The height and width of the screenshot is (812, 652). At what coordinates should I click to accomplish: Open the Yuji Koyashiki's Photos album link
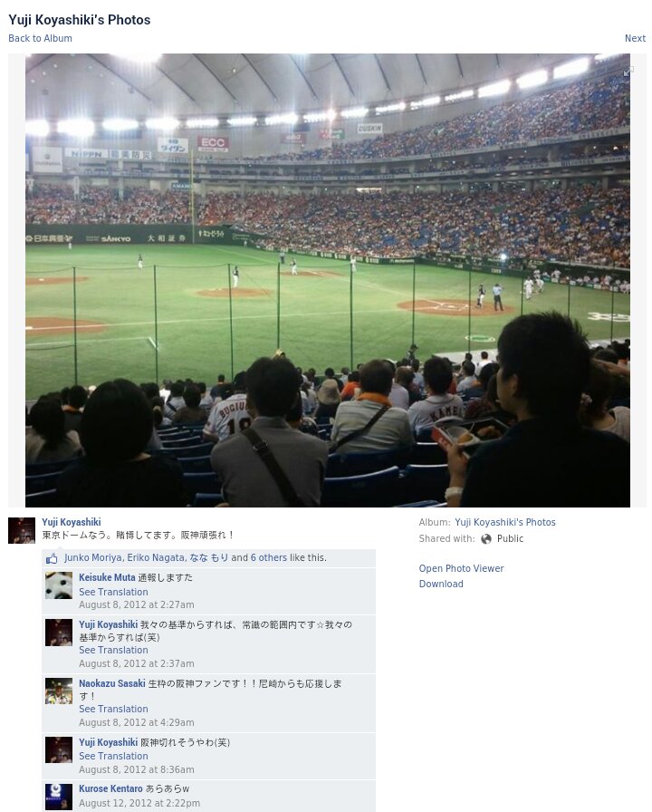505,523
